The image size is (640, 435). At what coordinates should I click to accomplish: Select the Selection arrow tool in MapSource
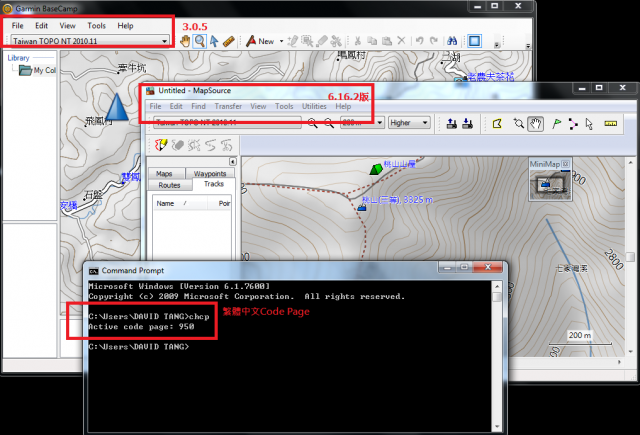point(589,124)
